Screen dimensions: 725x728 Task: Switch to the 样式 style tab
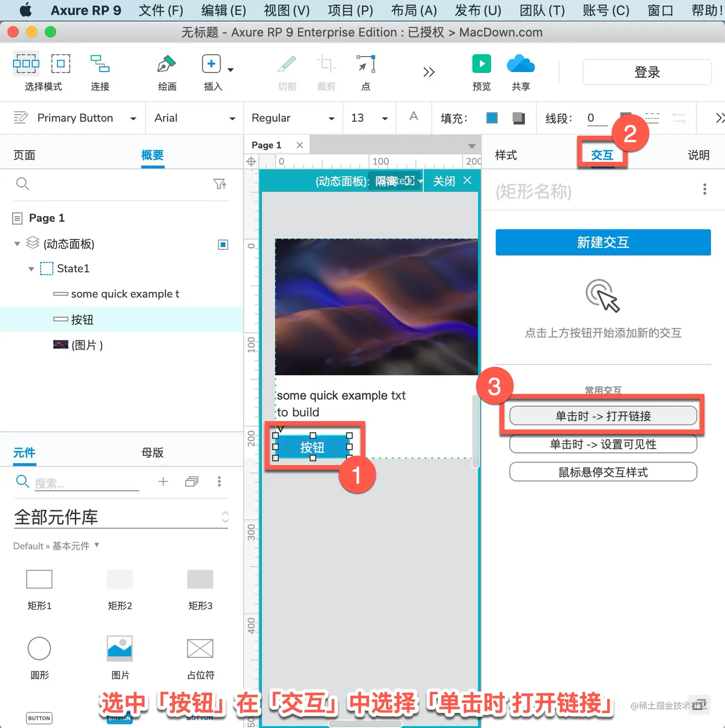[506, 155]
